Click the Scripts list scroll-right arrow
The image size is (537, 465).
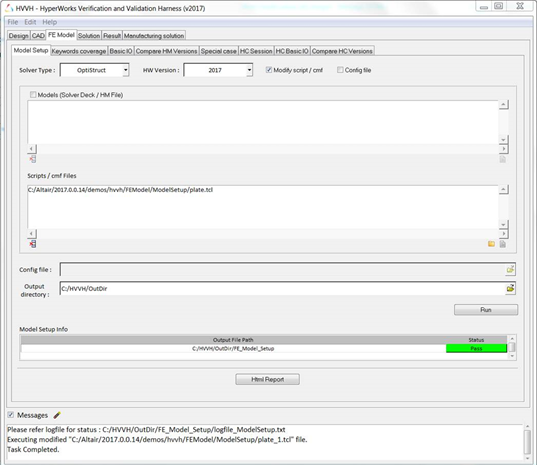(x=503, y=234)
